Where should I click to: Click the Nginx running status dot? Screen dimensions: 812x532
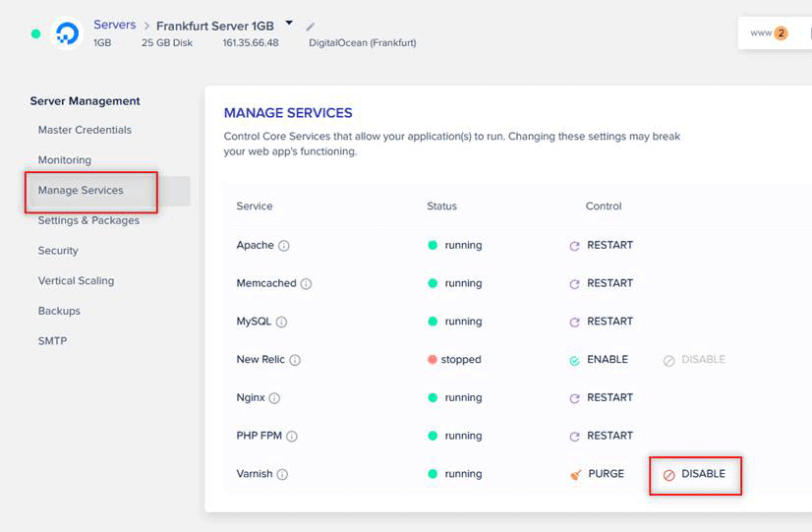(x=433, y=397)
